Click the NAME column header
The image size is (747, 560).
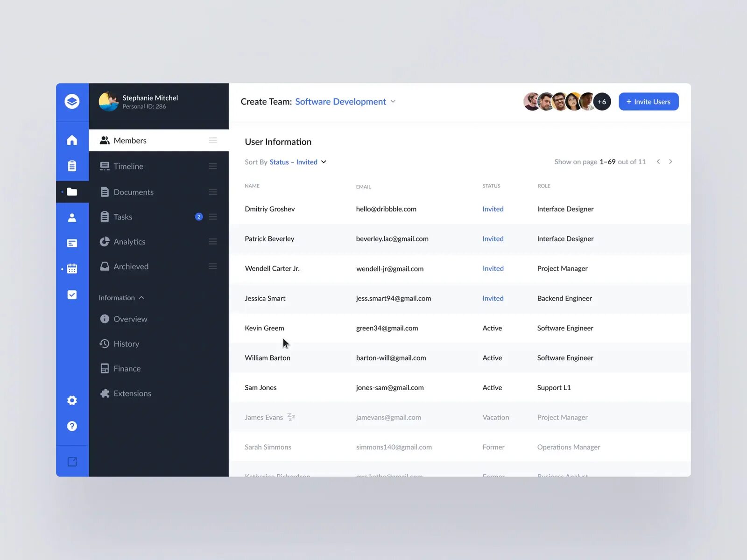pyautogui.click(x=252, y=186)
